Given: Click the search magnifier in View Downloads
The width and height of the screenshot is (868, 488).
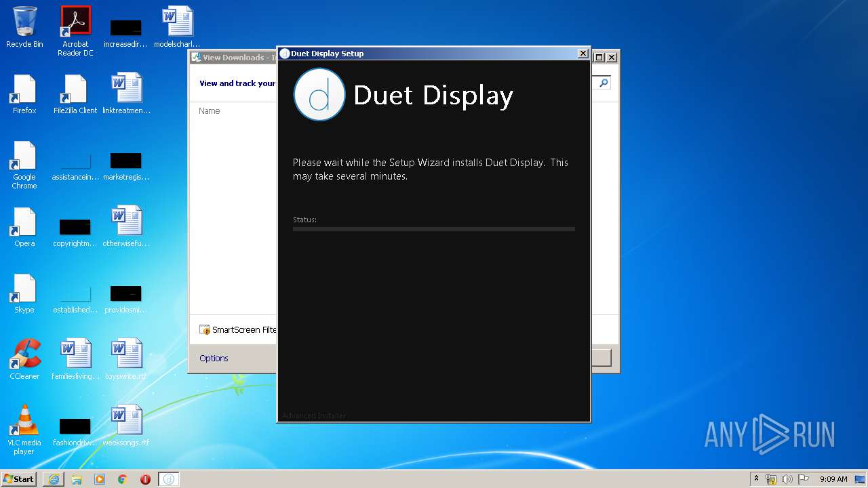Looking at the screenshot, I should click(x=604, y=83).
